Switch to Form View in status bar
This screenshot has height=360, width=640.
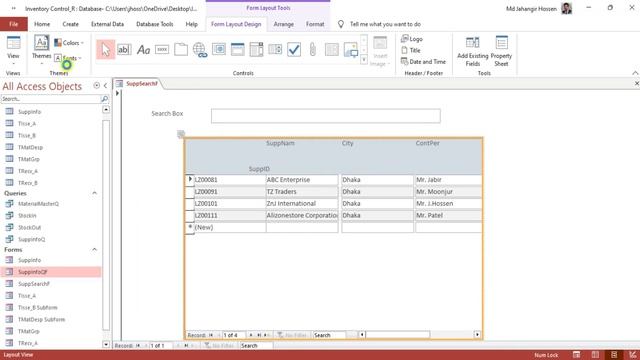576,355
